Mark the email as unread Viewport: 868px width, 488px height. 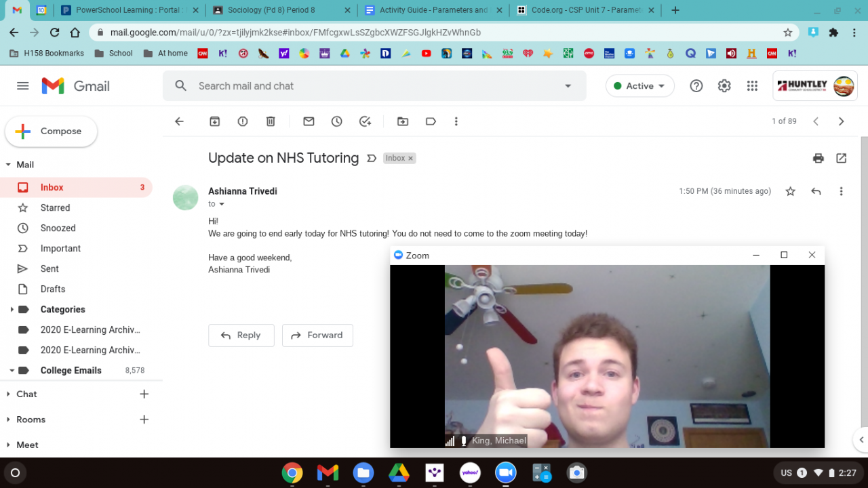click(x=309, y=121)
